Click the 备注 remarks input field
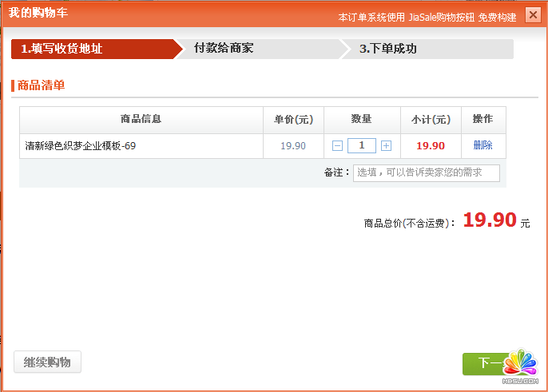This screenshot has height=392, width=548. [426, 172]
